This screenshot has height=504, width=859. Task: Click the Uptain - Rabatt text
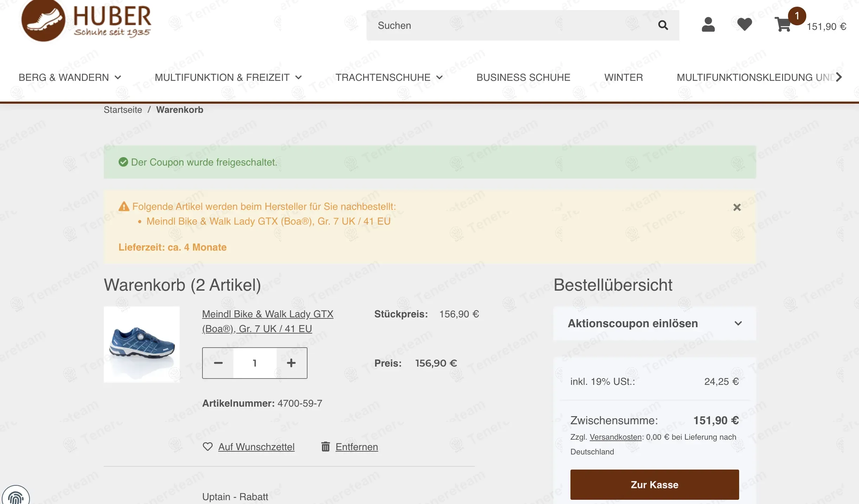pos(235,497)
